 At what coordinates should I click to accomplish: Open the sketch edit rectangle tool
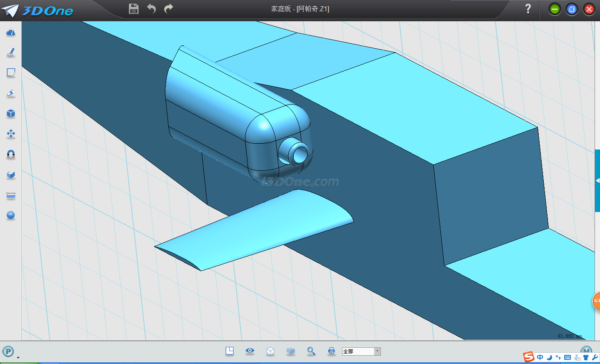point(11,73)
